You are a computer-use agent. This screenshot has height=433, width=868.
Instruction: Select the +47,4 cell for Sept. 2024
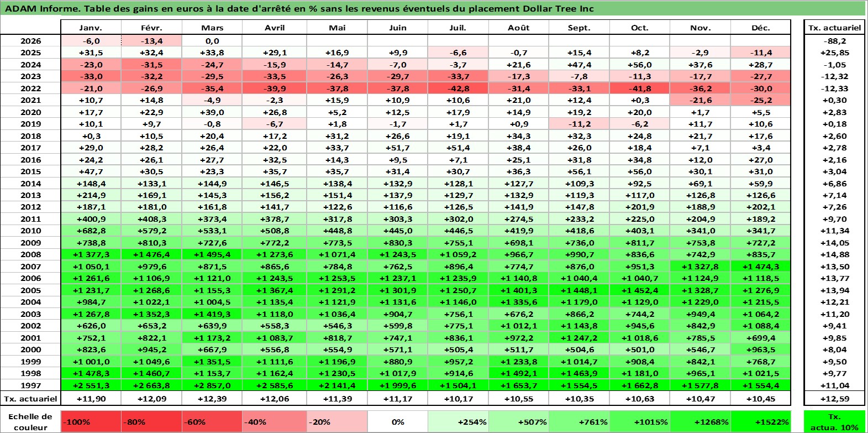click(579, 65)
